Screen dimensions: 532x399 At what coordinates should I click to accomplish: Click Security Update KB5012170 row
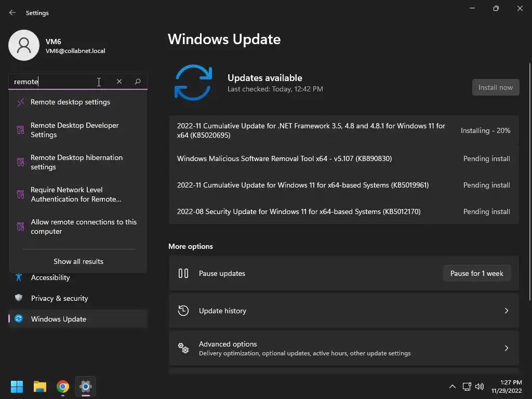[x=344, y=211]
